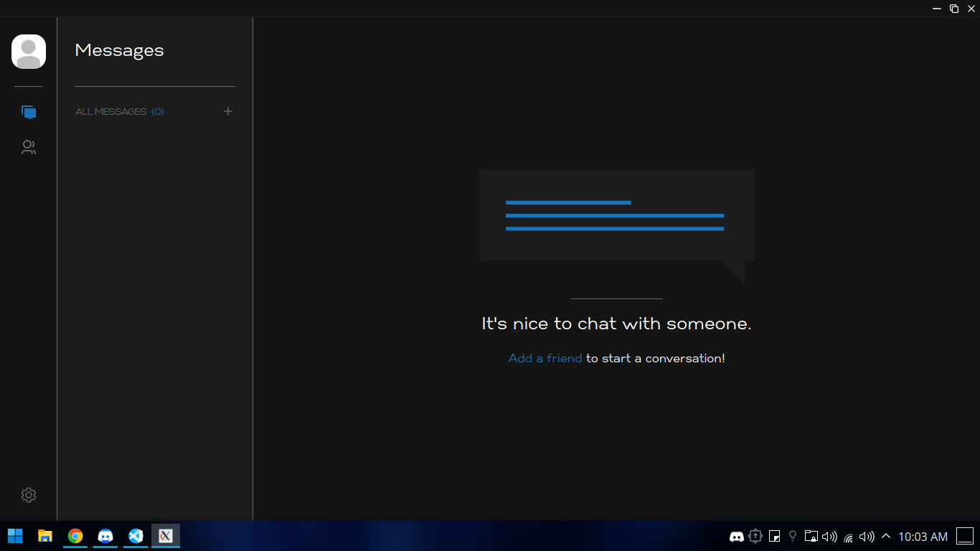Minimize the application window
This screenshot has height=551, width=980.
936,9
